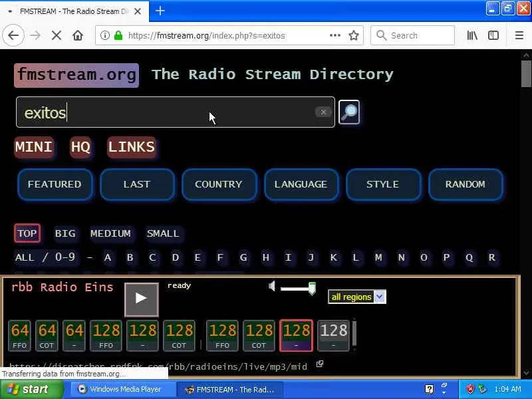The height and width of the screenshot is (399, 532).
Task: Filter stations by letter E
Action: [x=198, y=257]
